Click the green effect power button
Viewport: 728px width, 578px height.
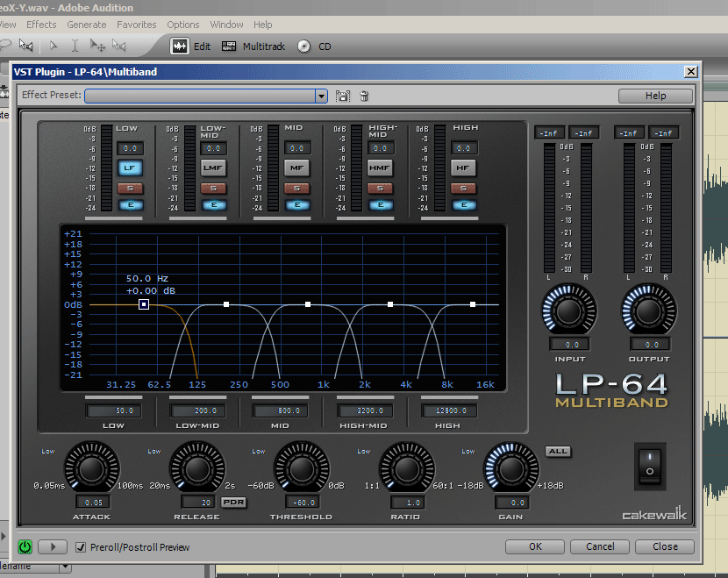tap(25, 546)
